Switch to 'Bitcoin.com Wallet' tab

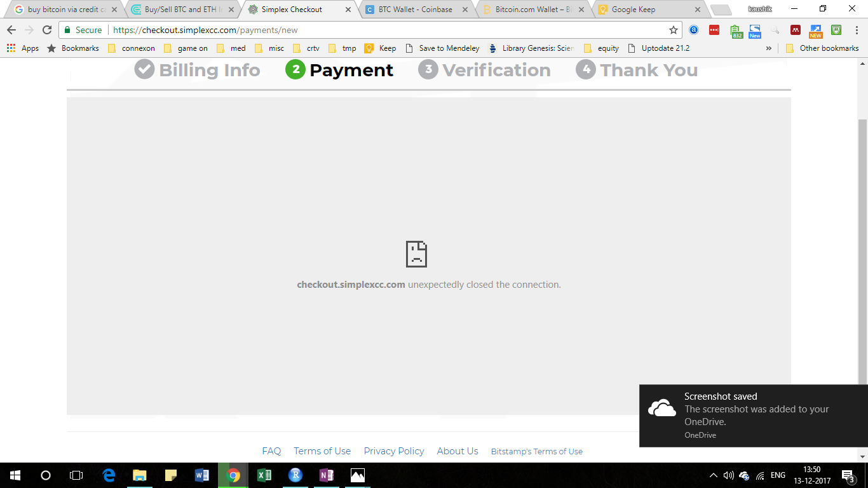(532, 10)
